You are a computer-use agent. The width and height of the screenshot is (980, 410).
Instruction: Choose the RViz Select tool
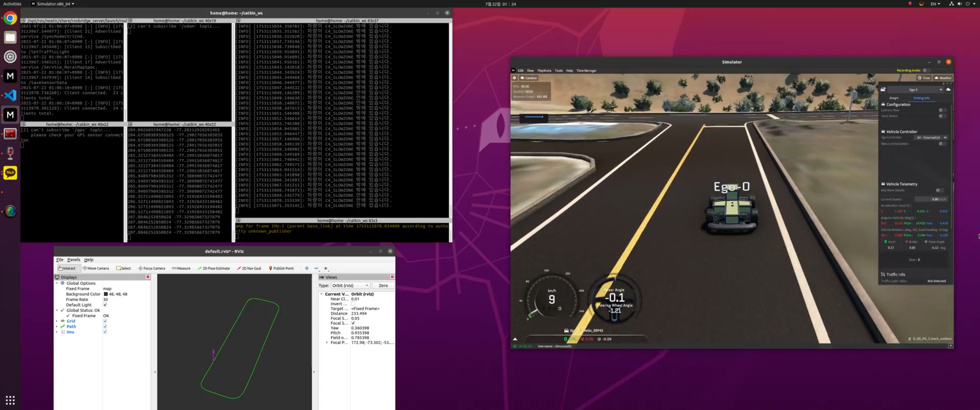tap(123, 268)
